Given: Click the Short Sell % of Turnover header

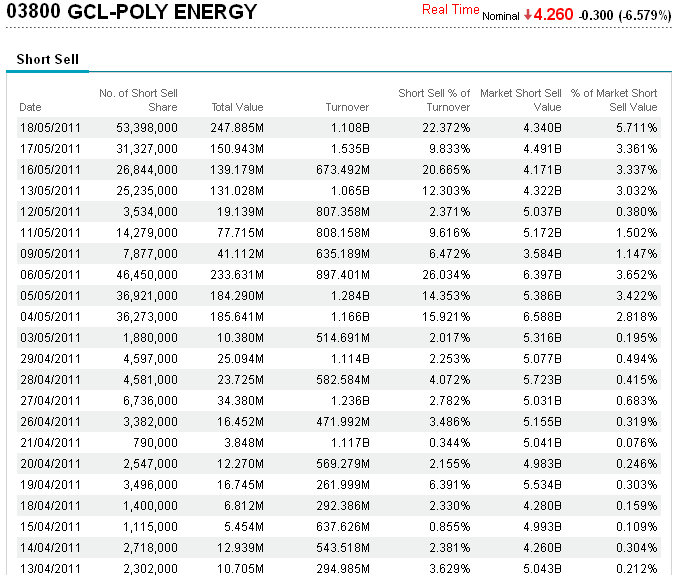Looking at the screenshot, I should (434, 100).
